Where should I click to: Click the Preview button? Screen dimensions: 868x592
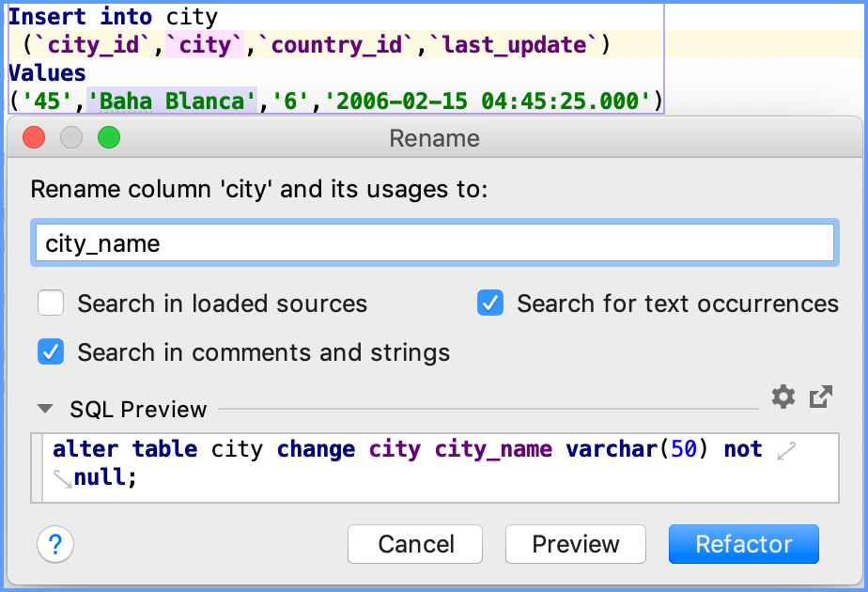pos(575,544)
